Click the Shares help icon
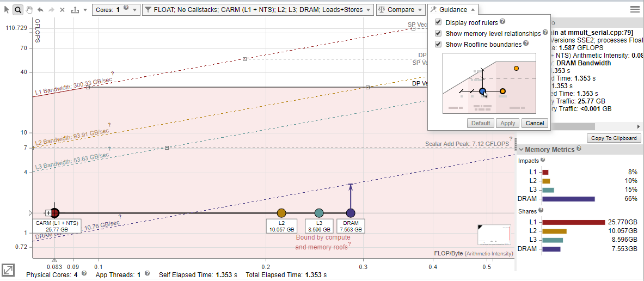The width and height of the screenshot is (644, 281). pyautogui.click(x=541, y=210)
